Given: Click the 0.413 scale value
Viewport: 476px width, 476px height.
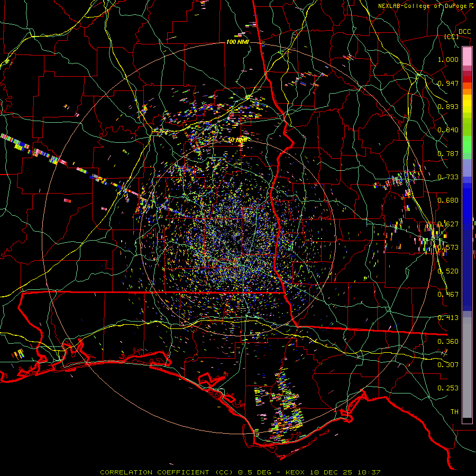Looking at the screenshot, I should click(448, 318).
